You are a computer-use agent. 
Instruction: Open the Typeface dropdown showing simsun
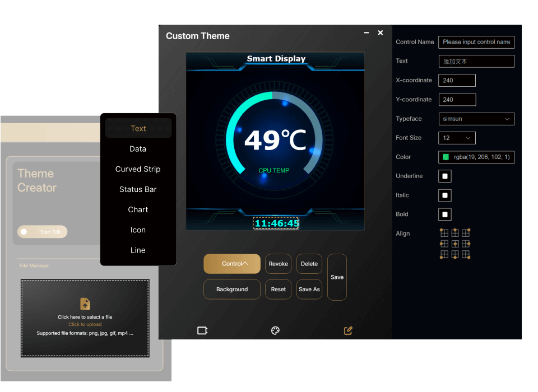pos(476,119)
